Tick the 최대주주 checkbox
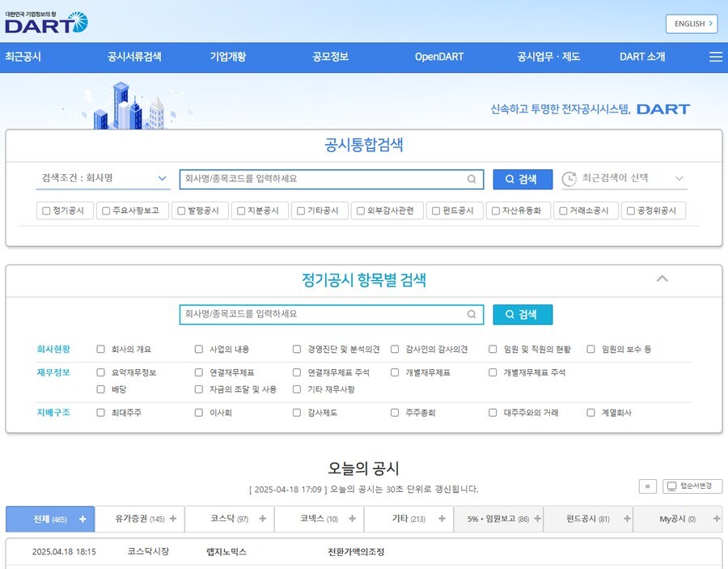 101,412
